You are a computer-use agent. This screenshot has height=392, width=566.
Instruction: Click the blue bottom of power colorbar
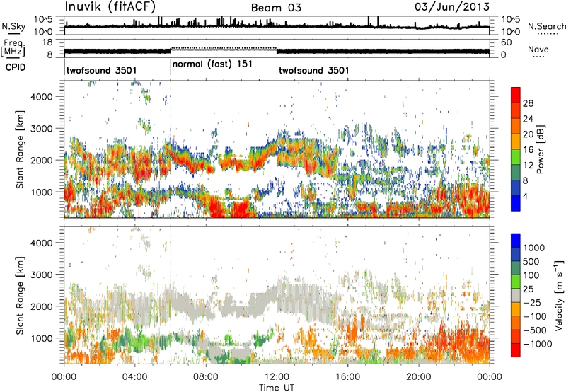point(516,204)
